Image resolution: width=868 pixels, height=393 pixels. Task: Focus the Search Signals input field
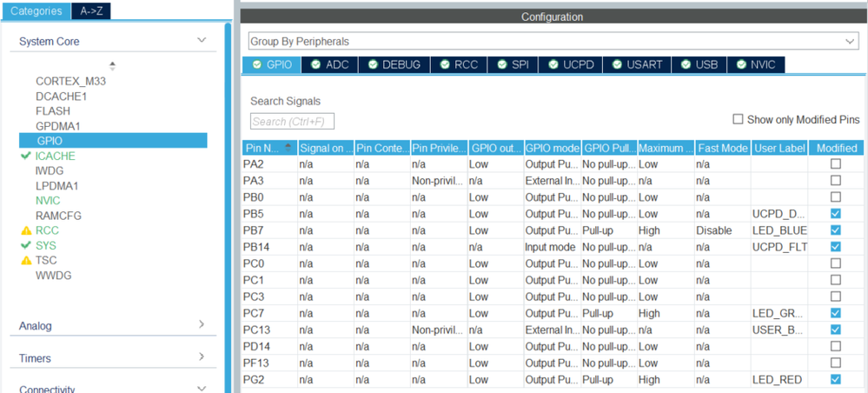(292, 122)
